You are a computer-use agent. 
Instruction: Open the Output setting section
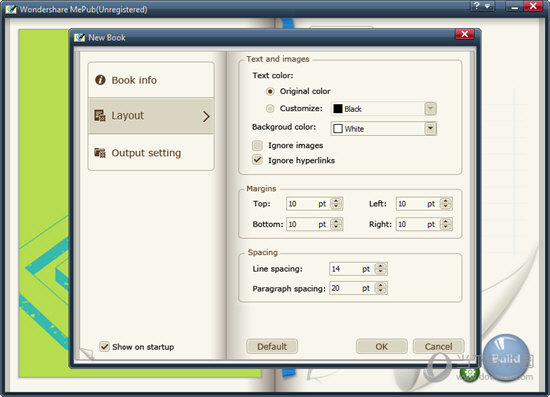(x=151, y=153)
